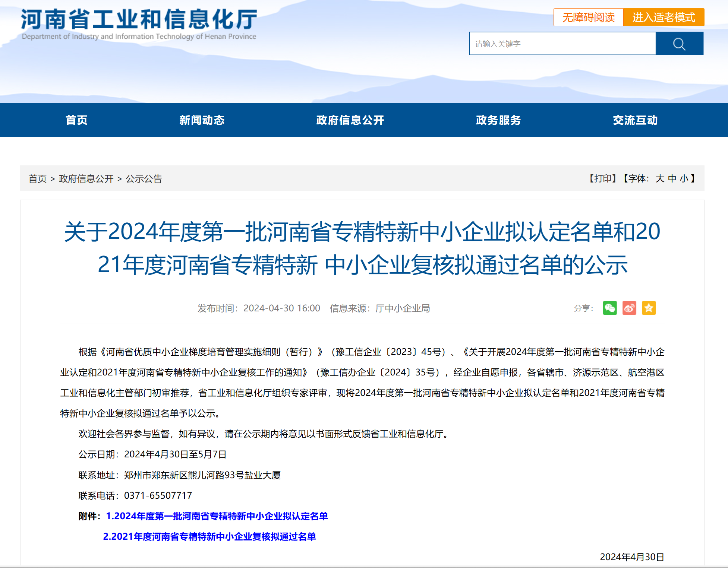
Task: Share article via WeChat icon
Action: (x=609, y=308)
